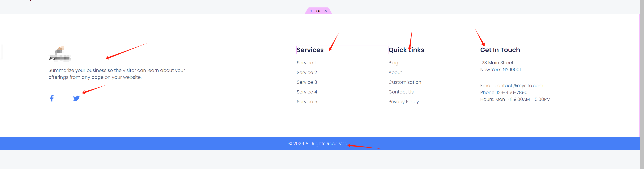Go to the About link

(x=395, y=72)
